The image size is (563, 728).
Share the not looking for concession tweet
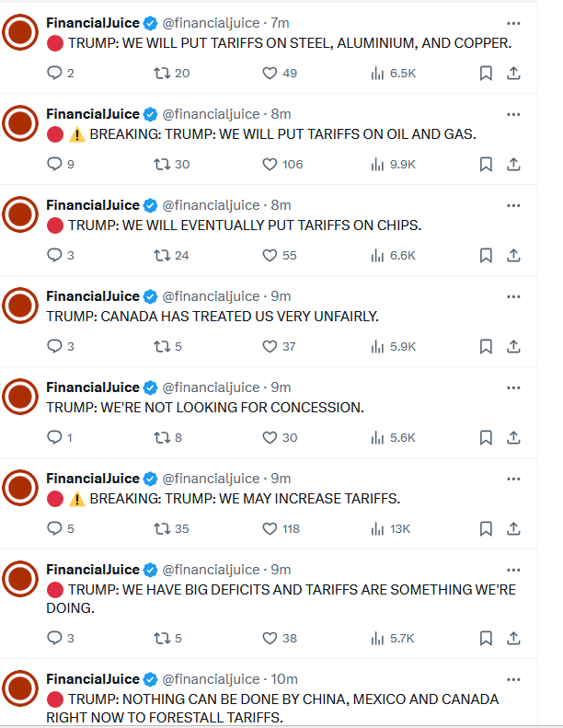pyautogui.click(x=513, y=437)
